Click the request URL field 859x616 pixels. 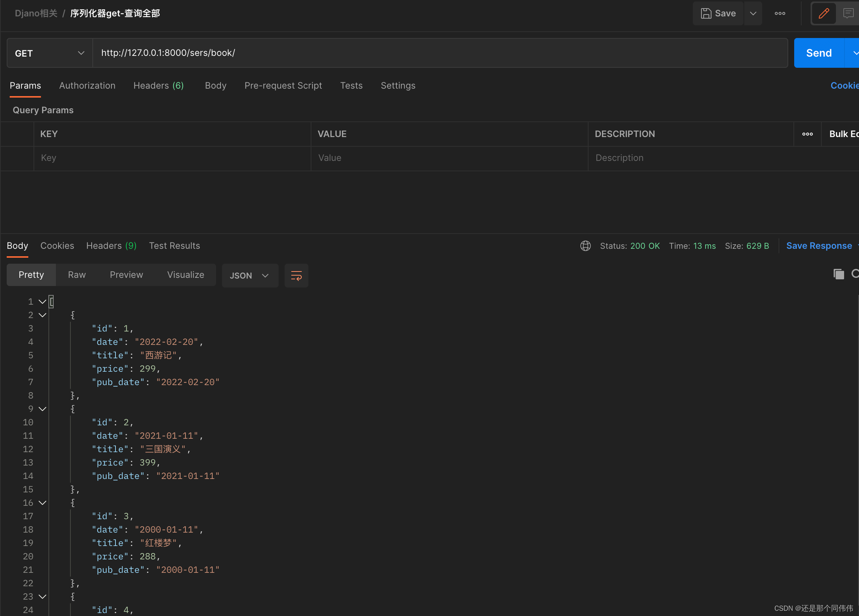click(x=440, y=53)
